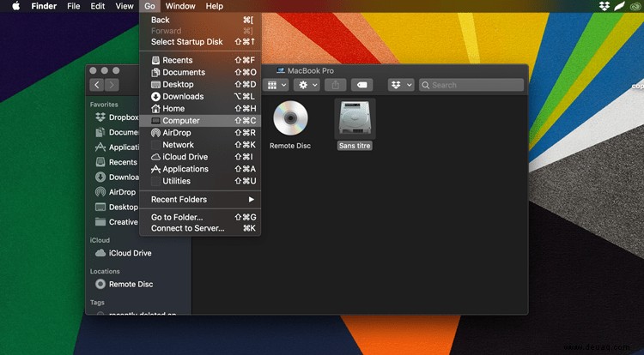Viewport: 644px width, 355px height.
Task: Click Dropbox icon in menu bar
Action: (605, 6)
